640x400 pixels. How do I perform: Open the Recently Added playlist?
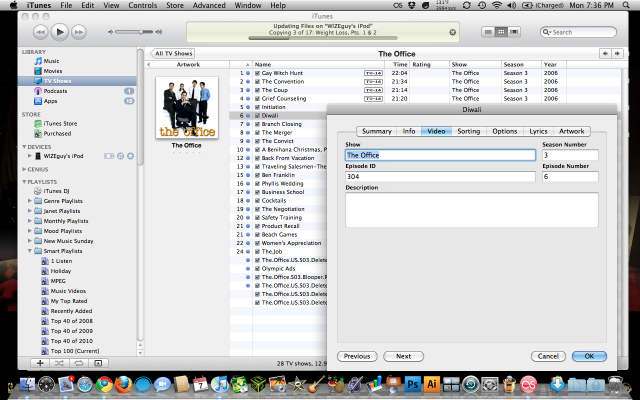click(71, 311)
